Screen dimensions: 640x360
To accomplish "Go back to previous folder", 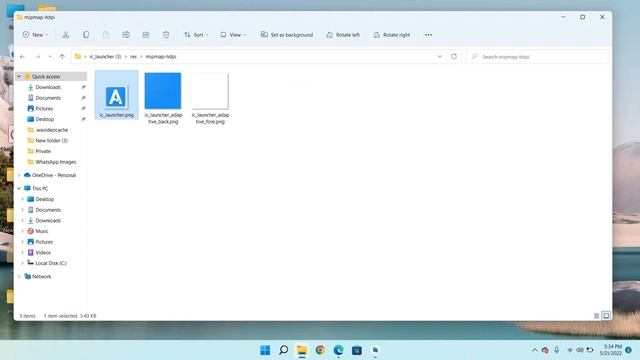I will (22, 57).
